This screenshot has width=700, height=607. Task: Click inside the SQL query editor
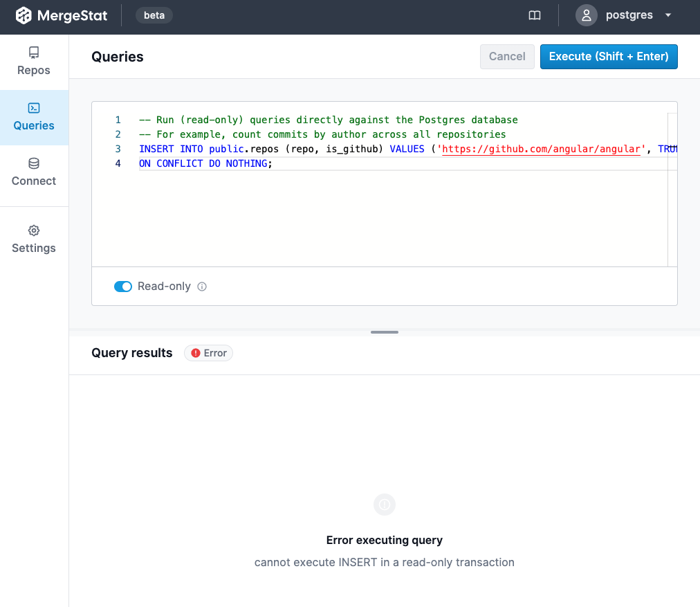click(380, 208)
